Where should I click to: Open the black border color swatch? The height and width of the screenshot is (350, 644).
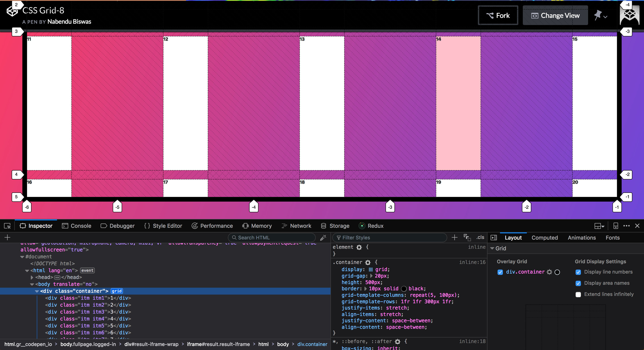click(x=404, y=289)
